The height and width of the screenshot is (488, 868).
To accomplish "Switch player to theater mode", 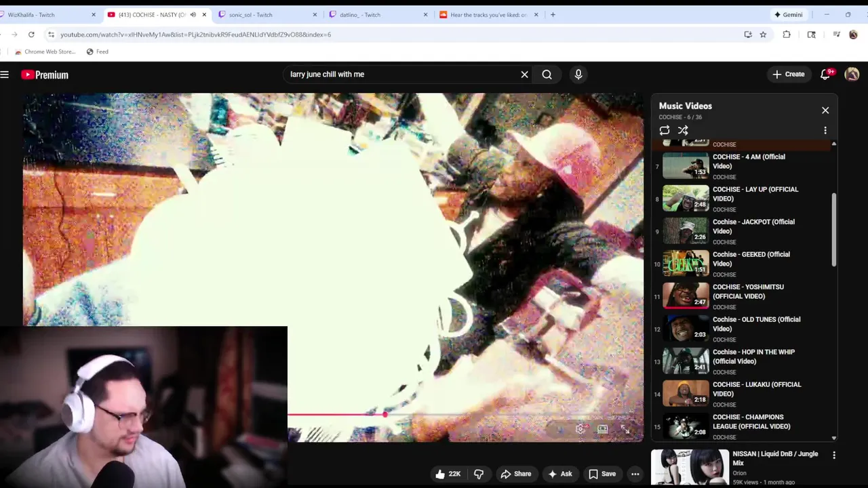I will pos(602,429).
